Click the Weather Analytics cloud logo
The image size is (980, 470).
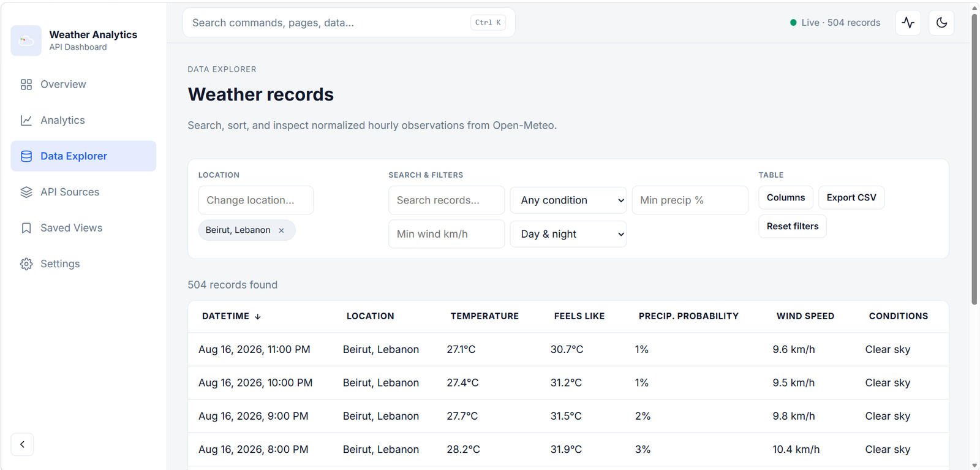coord(26,40)
